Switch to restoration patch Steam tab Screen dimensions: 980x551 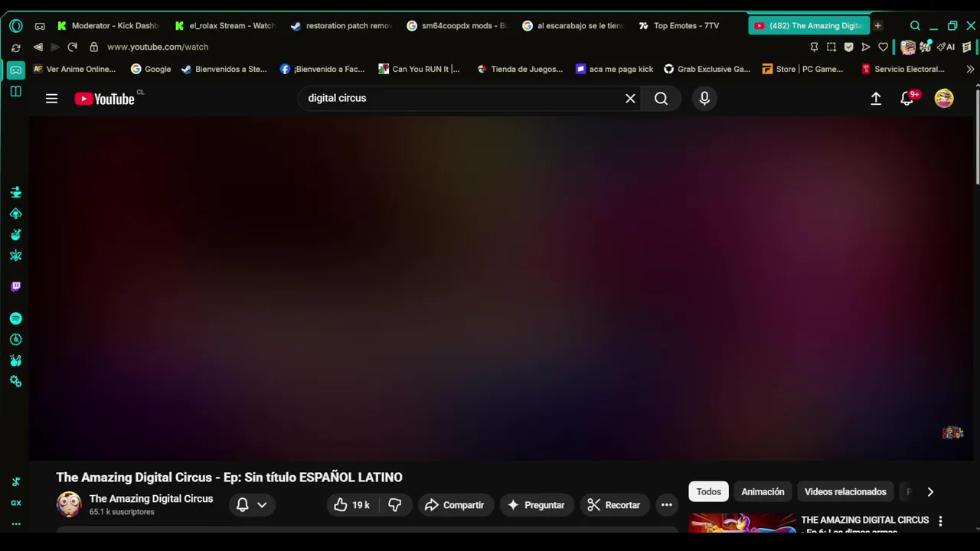[x=341, y=26]
